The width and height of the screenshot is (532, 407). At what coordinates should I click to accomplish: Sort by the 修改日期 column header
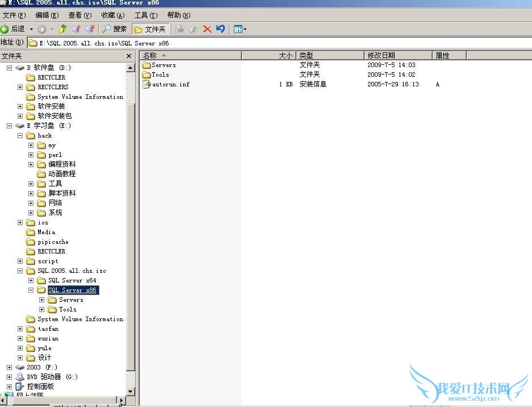click(x=399, y=55)
